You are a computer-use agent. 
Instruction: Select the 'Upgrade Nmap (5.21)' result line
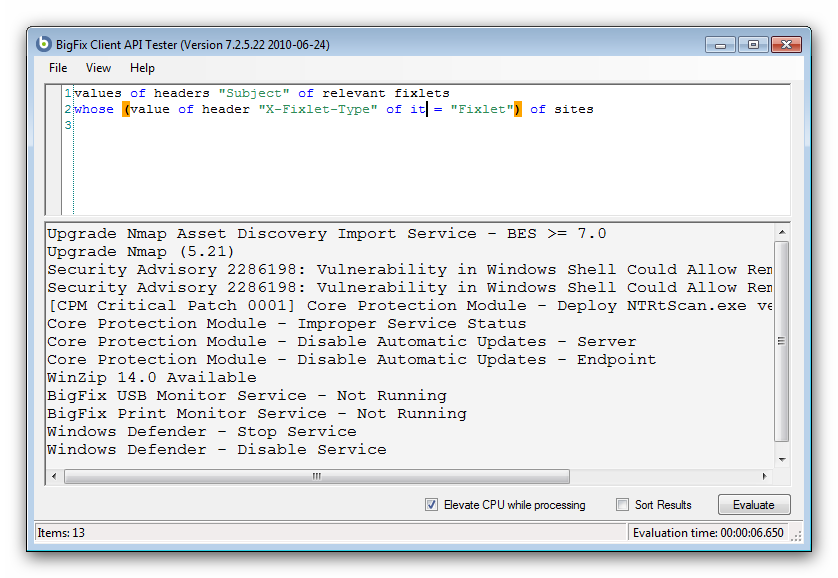tap(150, 251)
